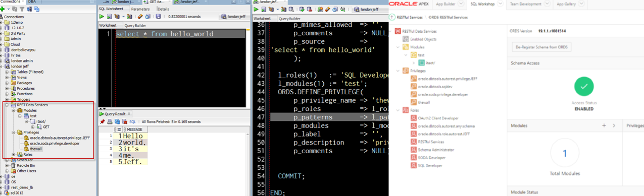The image size is (644, 196).
Task: Open the SQL Workshop dropdown arrow in APEX
Action: pos(500,4)
